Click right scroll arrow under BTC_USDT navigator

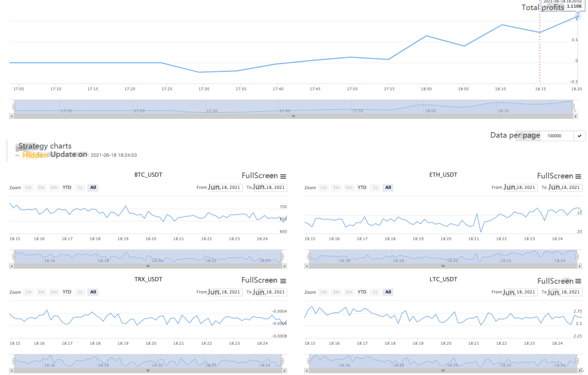285,266
